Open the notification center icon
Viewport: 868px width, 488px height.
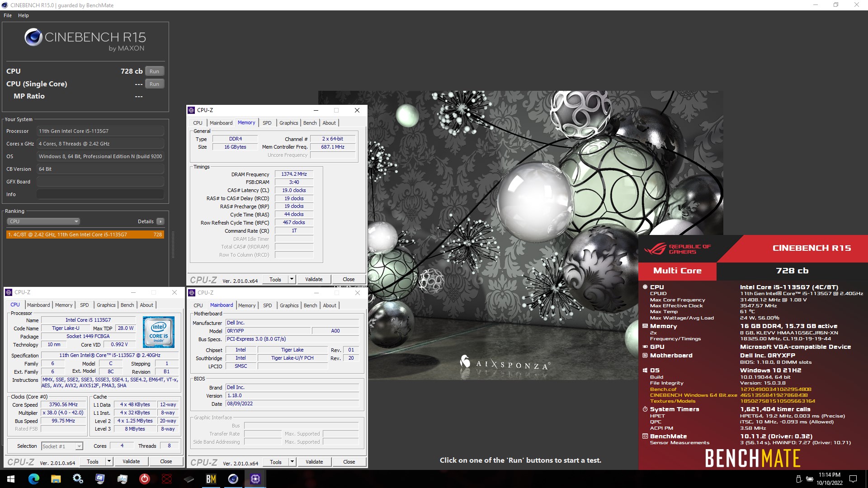(853, 479)
